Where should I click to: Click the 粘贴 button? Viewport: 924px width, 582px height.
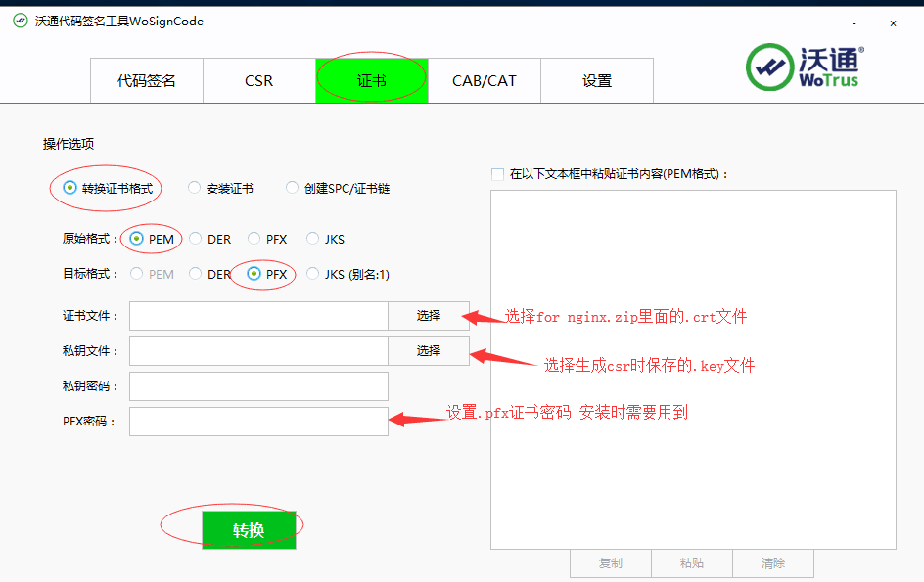[692, 563]
